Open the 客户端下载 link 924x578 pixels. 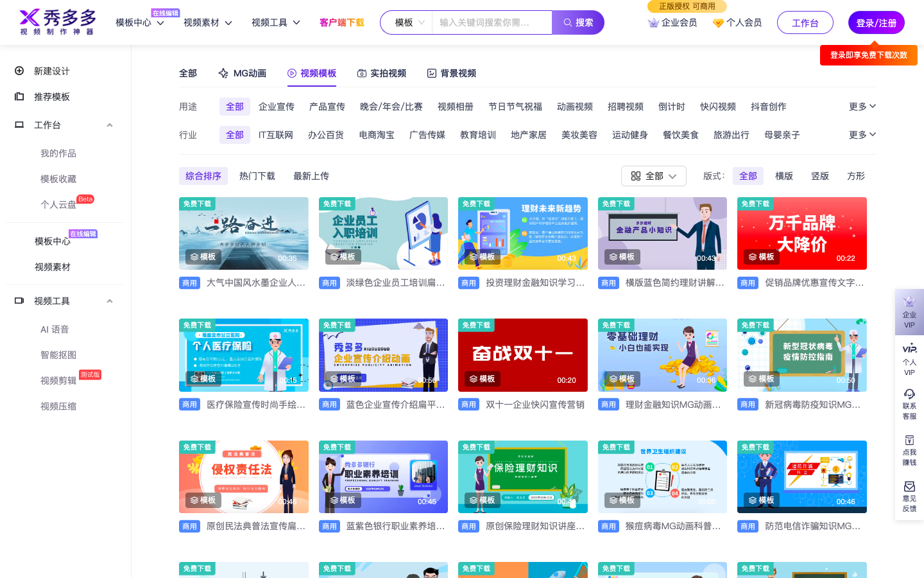[341, 22]
